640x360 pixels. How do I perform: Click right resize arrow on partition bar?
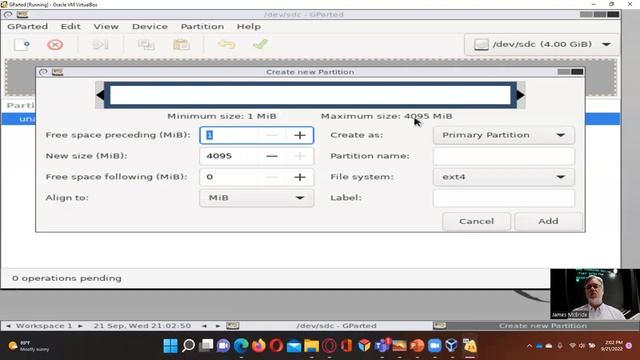pos(521,95)
